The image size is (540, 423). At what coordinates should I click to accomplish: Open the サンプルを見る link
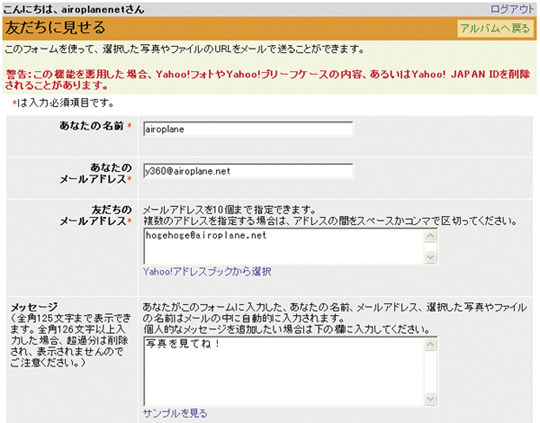[175, 413]
